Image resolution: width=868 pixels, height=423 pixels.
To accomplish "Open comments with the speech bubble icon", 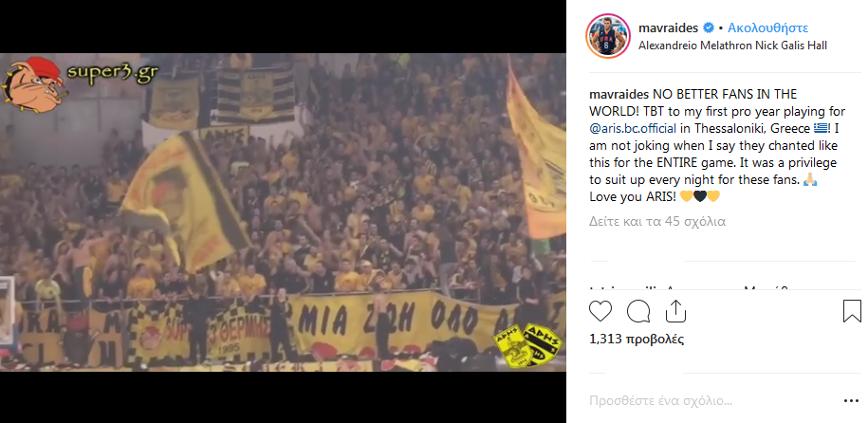I will tap(638, 311).
